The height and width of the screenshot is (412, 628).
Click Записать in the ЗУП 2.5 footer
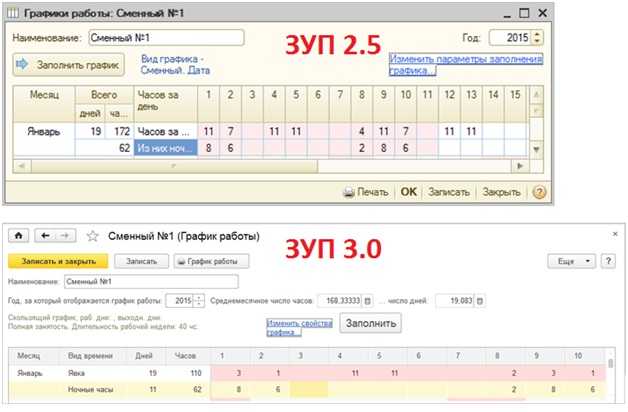click(449, 192)
